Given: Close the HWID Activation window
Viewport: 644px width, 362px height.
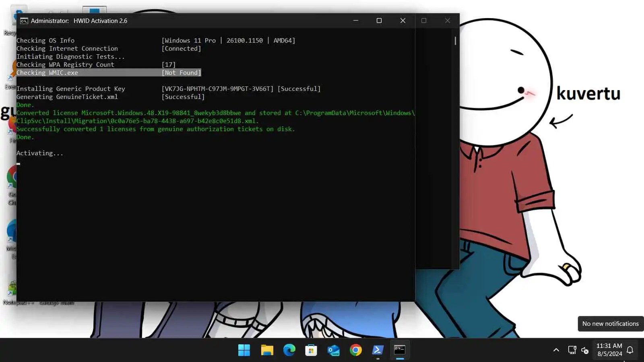Looking at the screenshot, I should (403, 21).
